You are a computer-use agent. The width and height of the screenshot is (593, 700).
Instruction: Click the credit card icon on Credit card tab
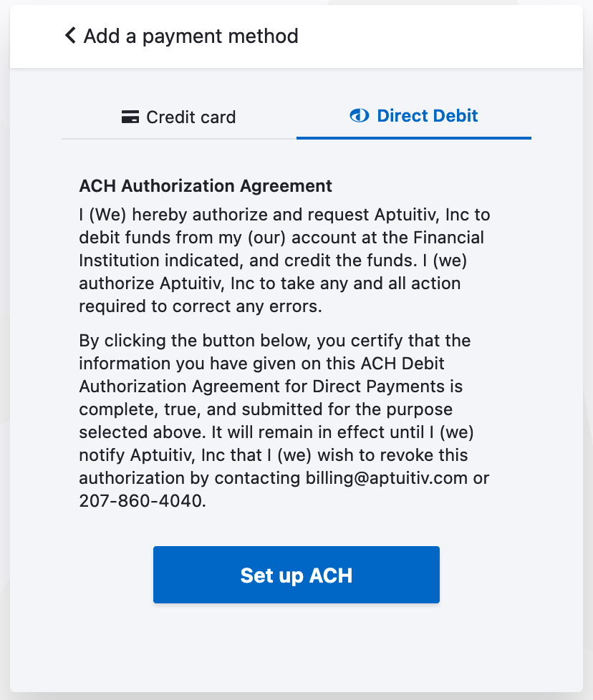[130, 117]
